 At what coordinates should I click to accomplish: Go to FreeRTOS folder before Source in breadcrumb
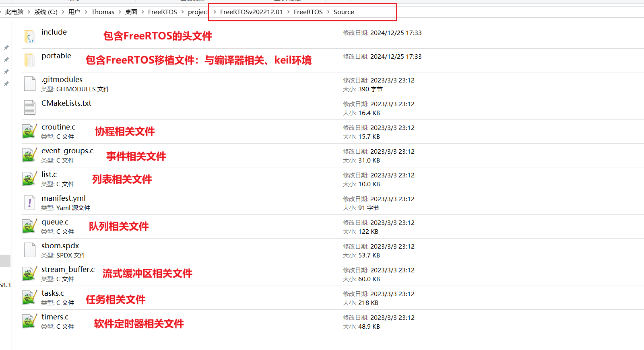308,12
